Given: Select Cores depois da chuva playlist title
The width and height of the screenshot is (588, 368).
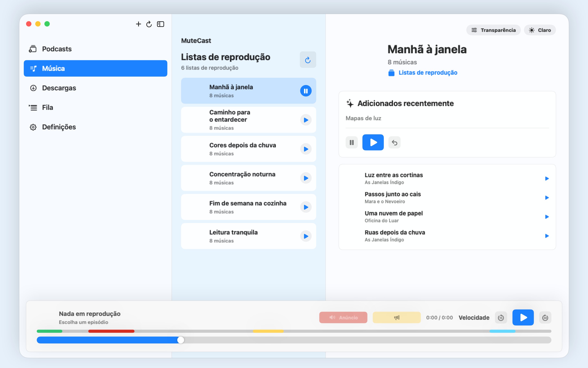Looking at the screenshot, I should [243, 145].
